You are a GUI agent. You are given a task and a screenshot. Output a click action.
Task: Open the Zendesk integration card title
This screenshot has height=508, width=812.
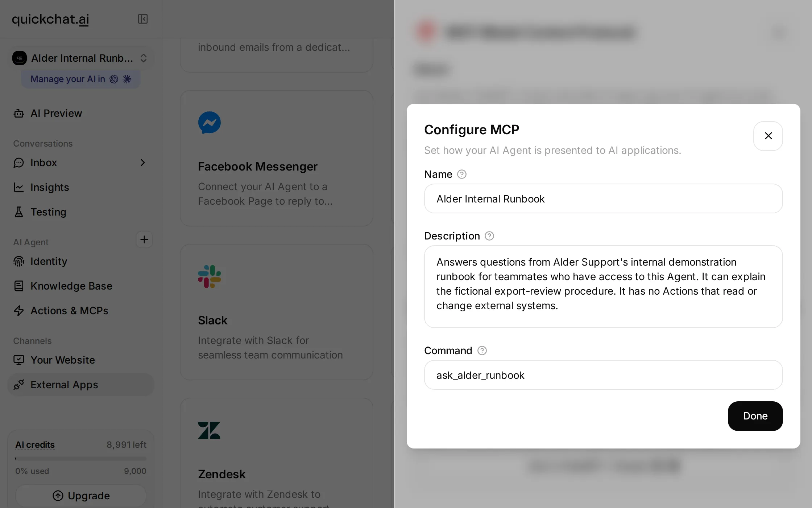tap(221, 474)
